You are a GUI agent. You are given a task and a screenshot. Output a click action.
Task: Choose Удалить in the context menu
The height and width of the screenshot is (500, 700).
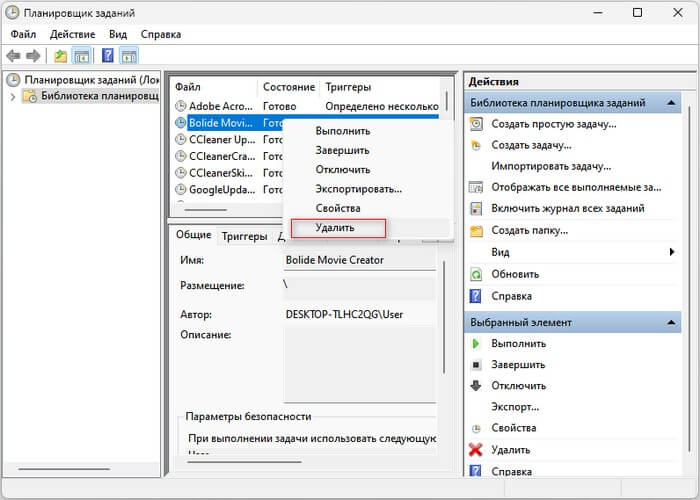pos(335,228)
